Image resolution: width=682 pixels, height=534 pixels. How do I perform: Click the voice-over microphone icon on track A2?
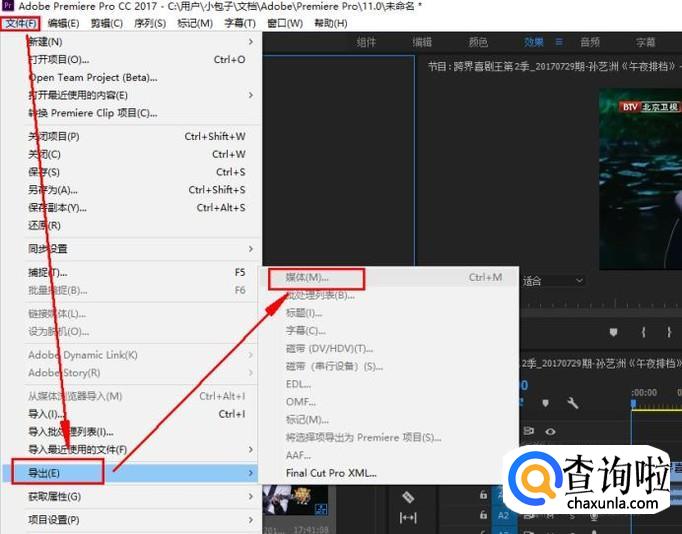click(594, 516)
